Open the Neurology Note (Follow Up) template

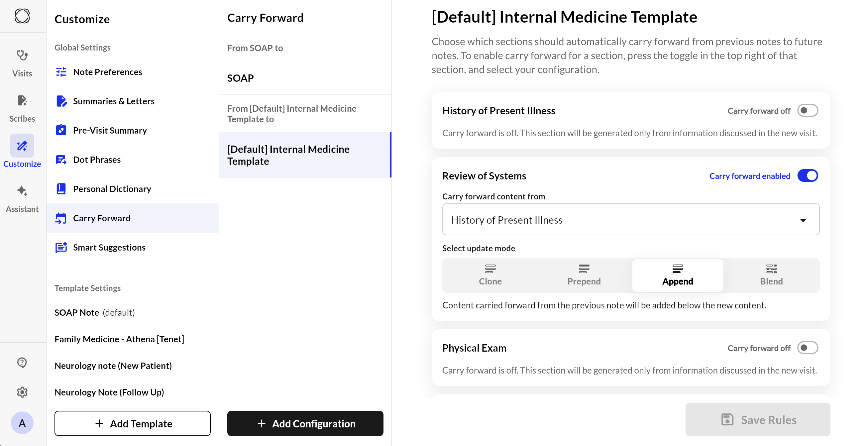click(109, 392)
